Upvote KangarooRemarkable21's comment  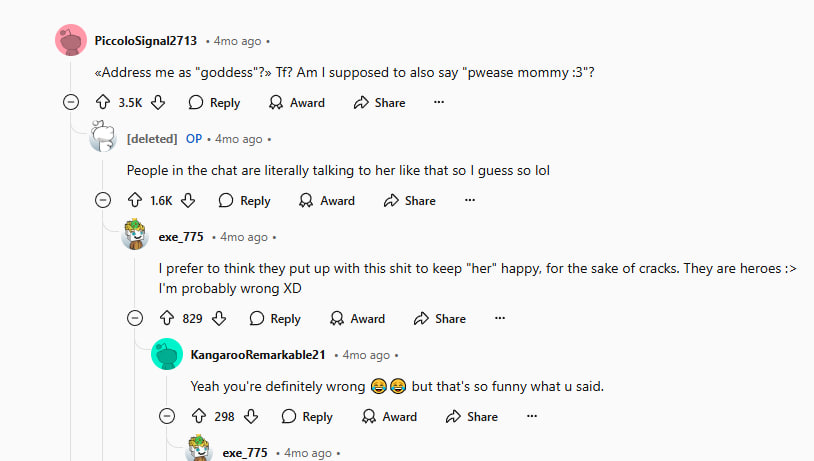199,416
